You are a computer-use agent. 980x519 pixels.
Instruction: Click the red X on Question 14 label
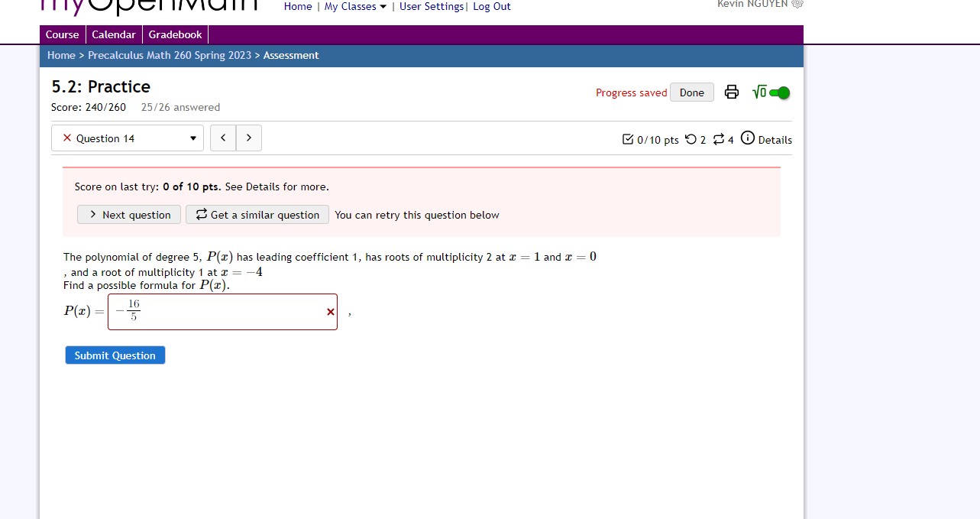pos(66,138)
